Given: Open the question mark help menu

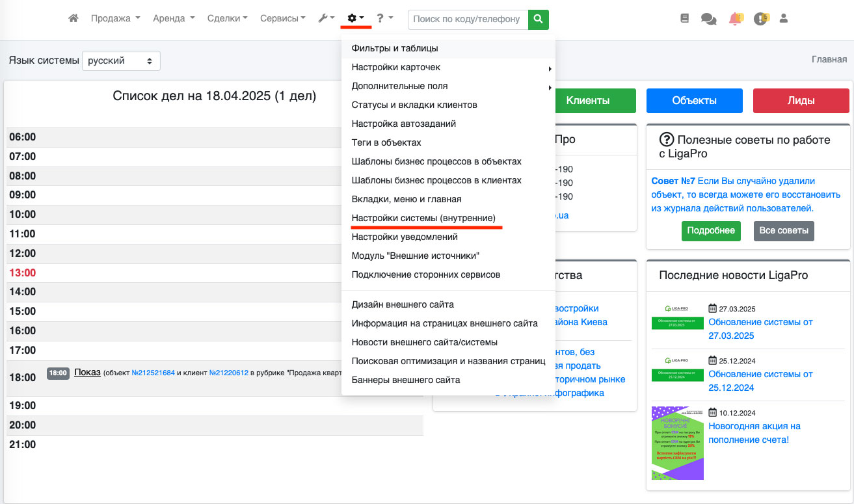Looking at the screenshot, I should [384, 19].
